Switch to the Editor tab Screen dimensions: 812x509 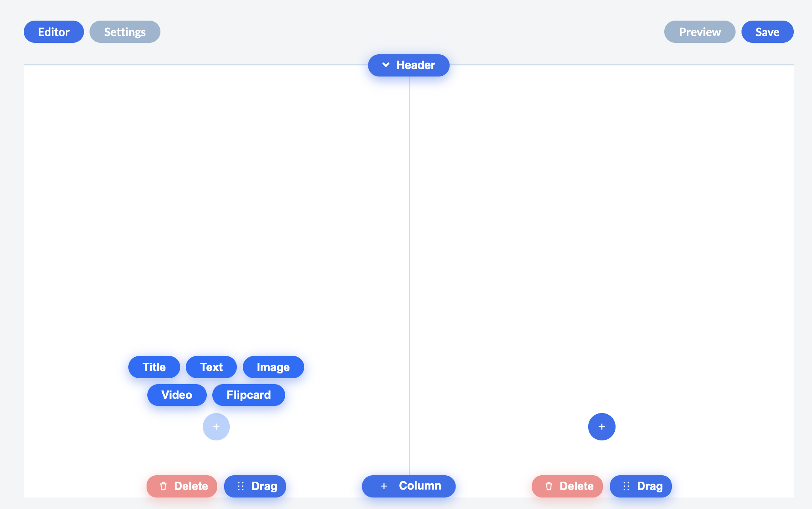tap(53, 32)
